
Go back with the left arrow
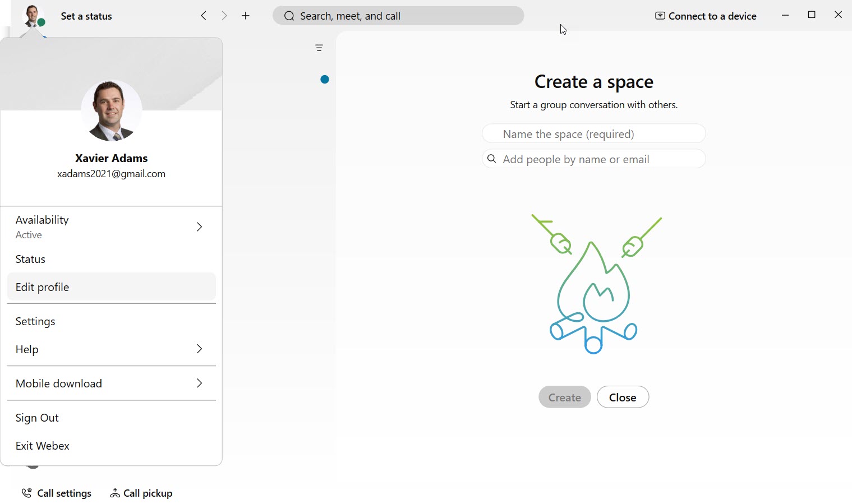[x=204, y=16]
